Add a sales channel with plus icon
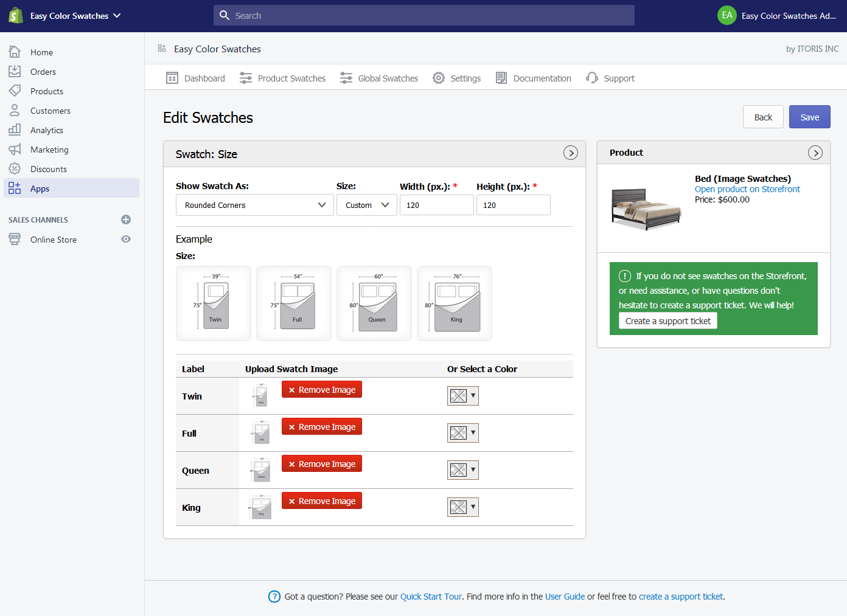The width and height of the screenshot is (847, 616). pyautogui.click(x=126, y=220)
